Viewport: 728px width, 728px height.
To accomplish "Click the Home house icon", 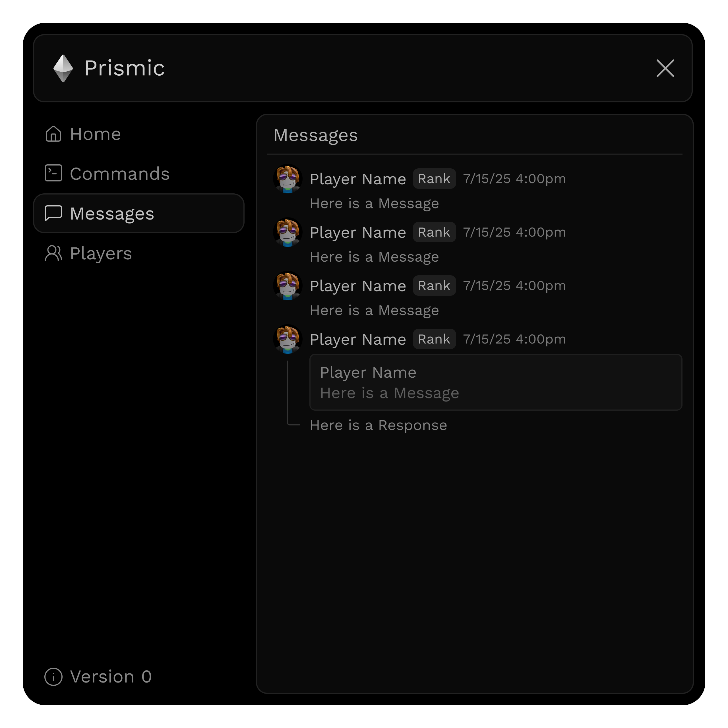I will 53,134.
